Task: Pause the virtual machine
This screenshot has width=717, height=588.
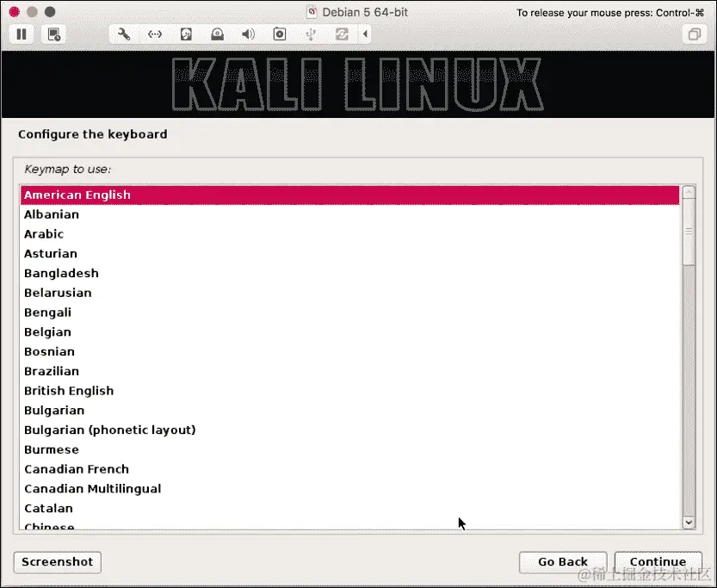Action: pos(22,34)
